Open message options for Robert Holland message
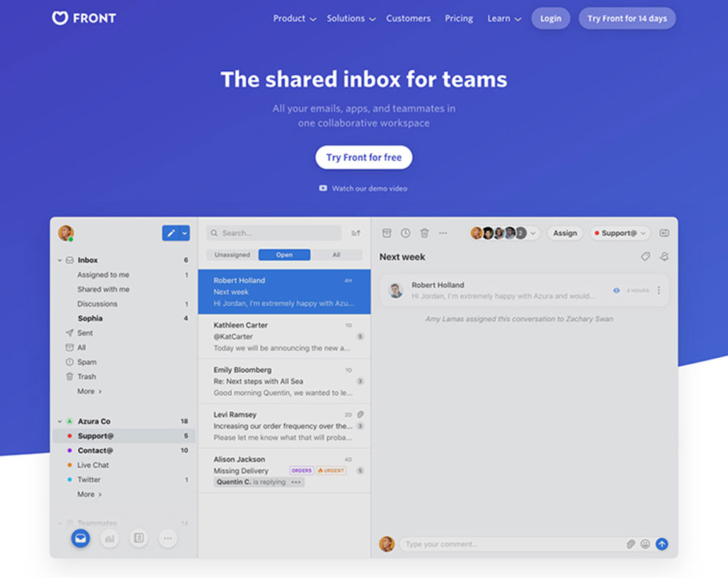The height and width of the screenshot is (578, 728). pyautogui.click(x=659, y=290)
